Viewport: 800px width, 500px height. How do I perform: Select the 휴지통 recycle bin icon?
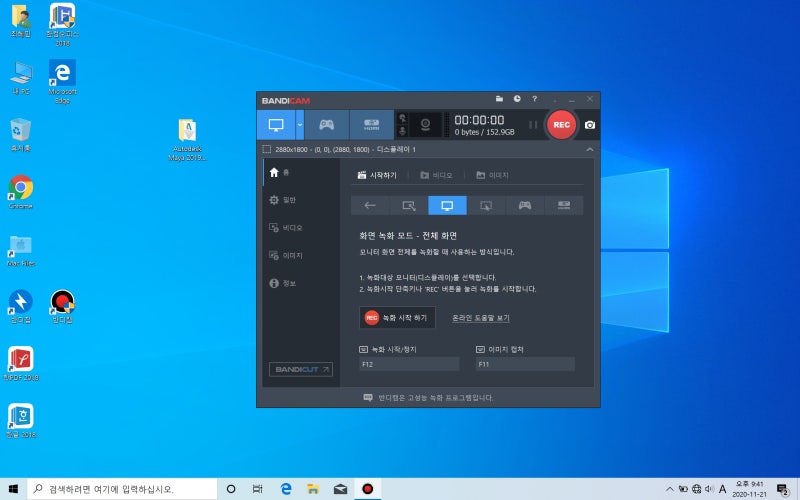(21, 135)
